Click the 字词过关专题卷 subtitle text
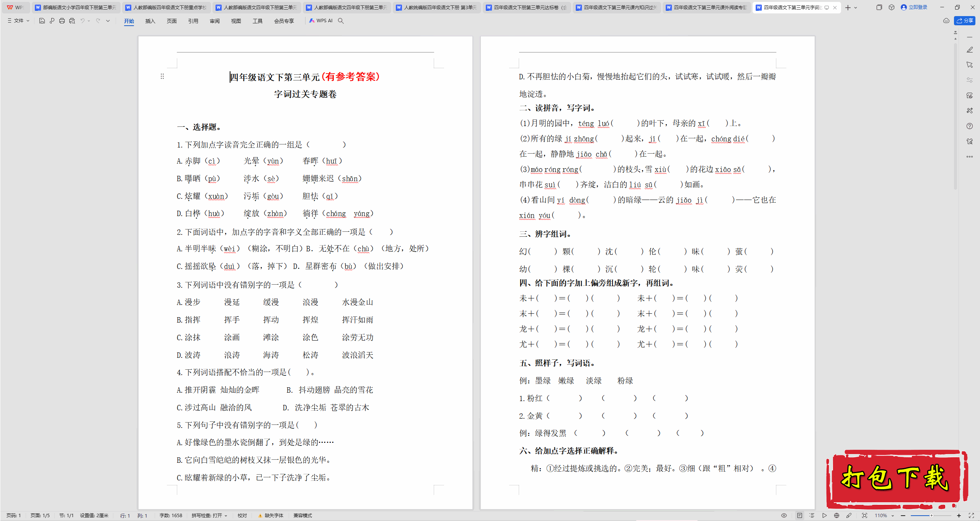 coord(305,94)
